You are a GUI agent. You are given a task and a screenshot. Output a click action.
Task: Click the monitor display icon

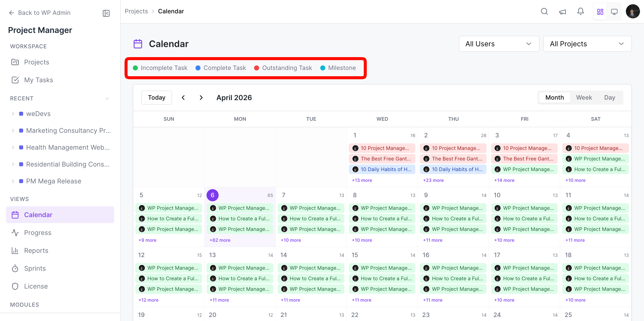pos(614,12)
